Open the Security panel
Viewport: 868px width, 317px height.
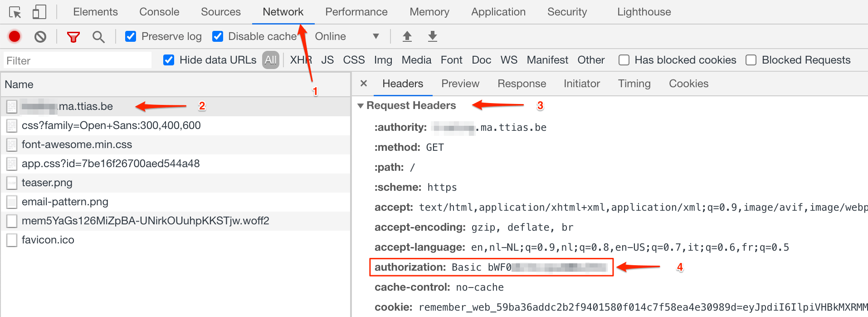567,12
